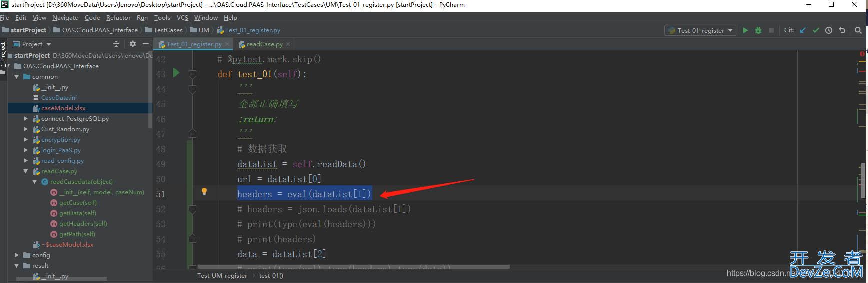Open Search Everywhere magnifier icon
The image size is (868, 283).
click(858, 30)
